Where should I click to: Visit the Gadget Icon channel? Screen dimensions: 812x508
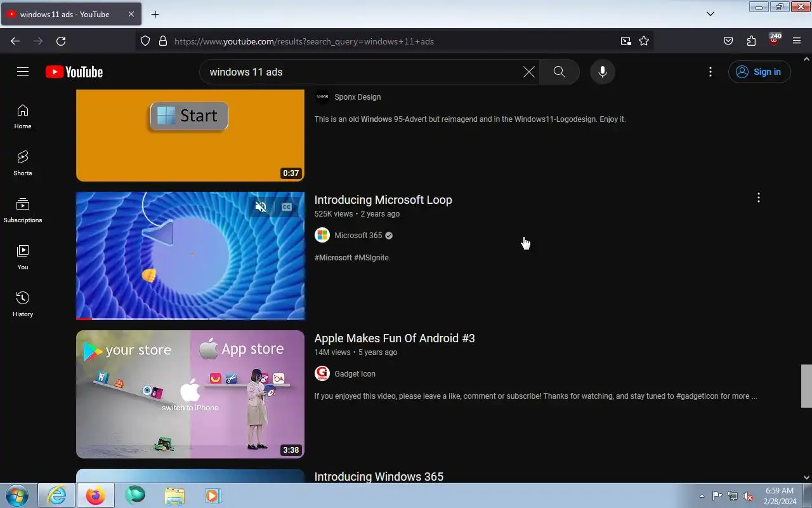tap(355, 374)
